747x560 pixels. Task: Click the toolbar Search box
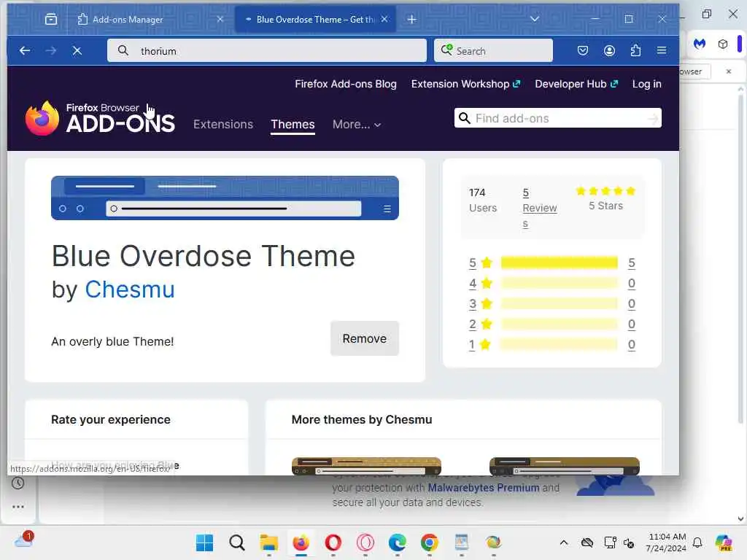[x=493, y=50]
